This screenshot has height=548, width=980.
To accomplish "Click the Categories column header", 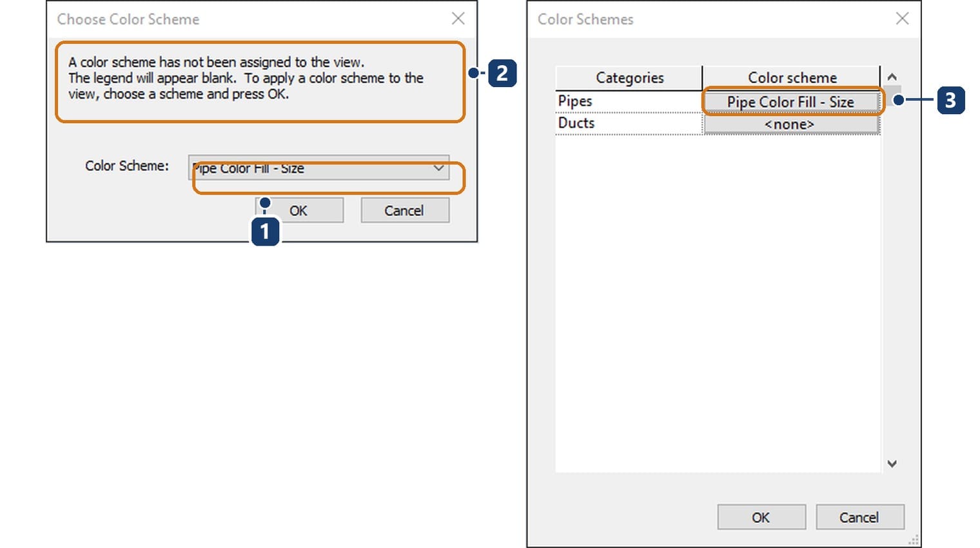I will 629,78.
